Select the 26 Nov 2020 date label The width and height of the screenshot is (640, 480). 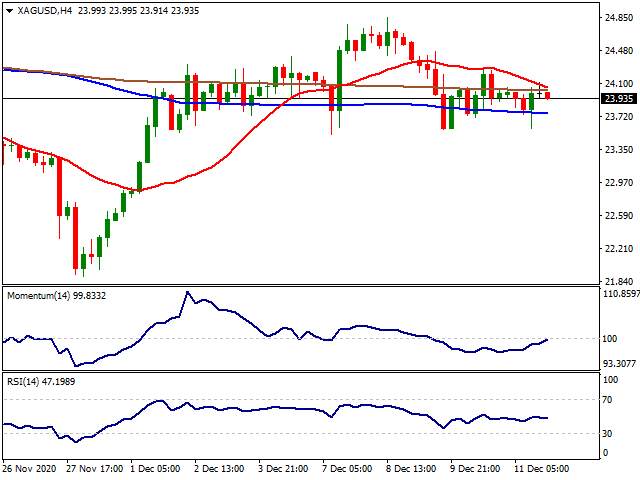(29, 469)
